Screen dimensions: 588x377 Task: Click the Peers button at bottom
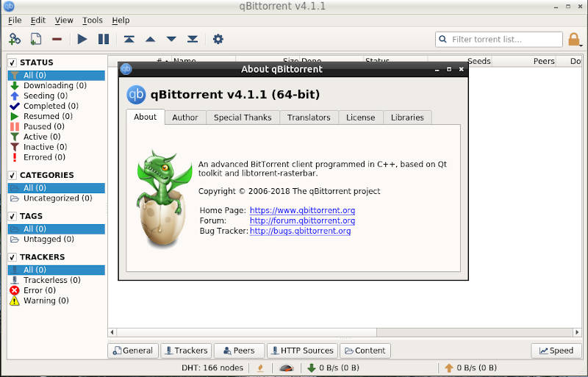pos(240,351)
